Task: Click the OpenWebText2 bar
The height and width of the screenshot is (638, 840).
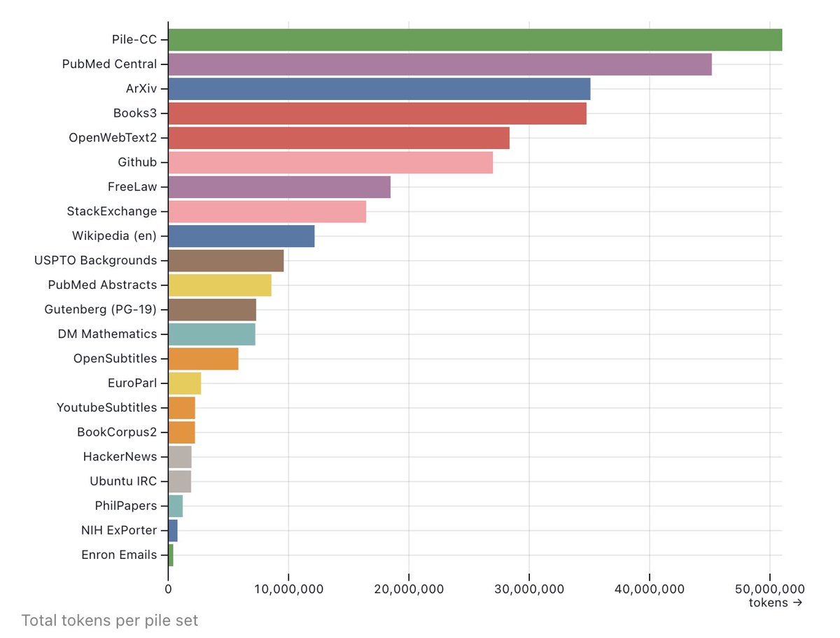Action: pyautogui.click(x=336, y=137)
